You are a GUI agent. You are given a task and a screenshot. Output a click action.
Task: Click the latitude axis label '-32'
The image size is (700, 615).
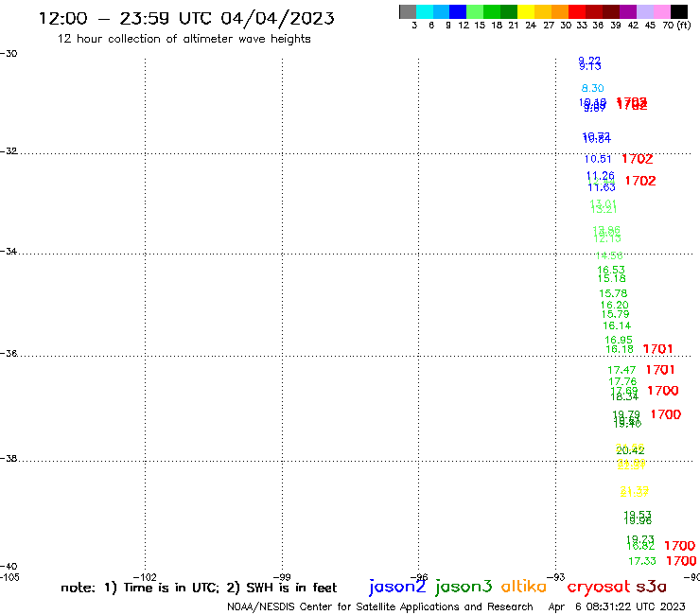(9, 151)
